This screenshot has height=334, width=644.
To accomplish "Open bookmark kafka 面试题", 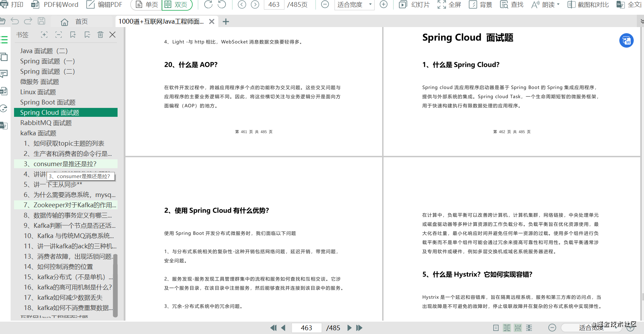I will (38, 133).
